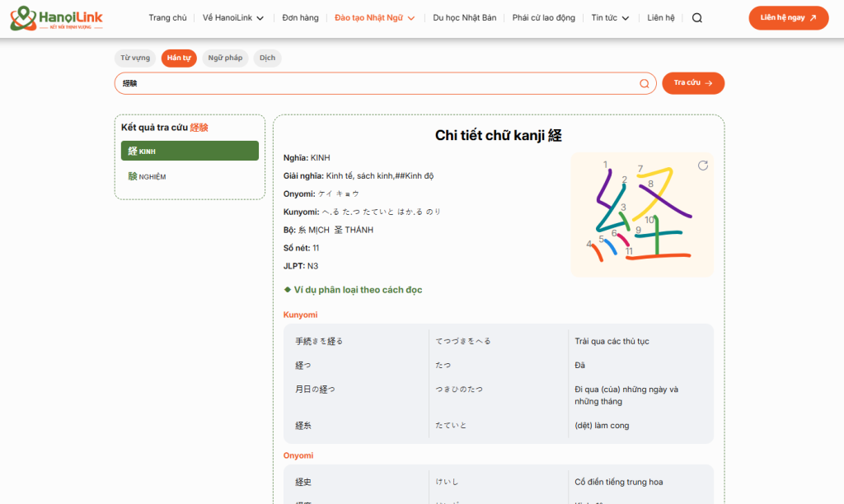Open the header search magnifier icon
The height and width of the screenshot is (504, 844).
pos(697,18)
